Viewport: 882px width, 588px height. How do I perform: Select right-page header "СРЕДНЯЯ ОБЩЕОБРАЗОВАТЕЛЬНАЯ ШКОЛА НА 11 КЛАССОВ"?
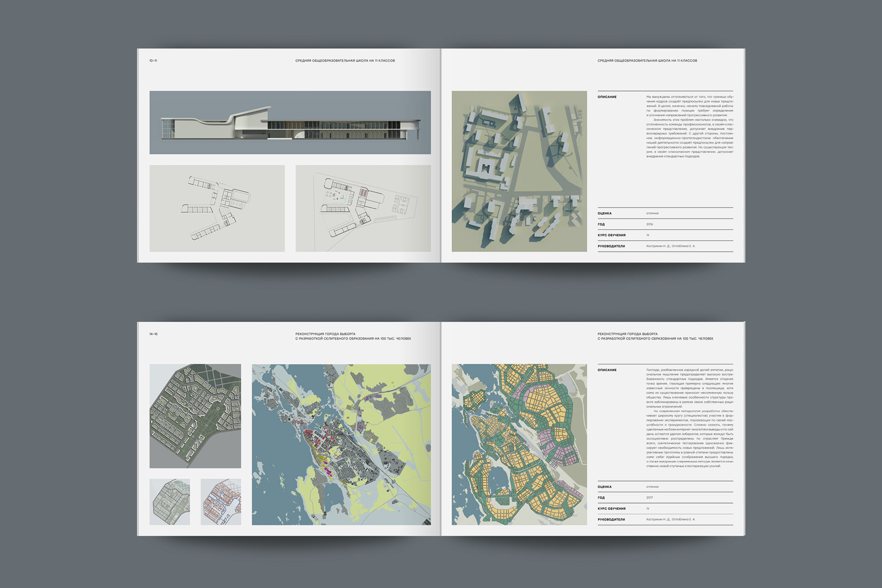647,60
